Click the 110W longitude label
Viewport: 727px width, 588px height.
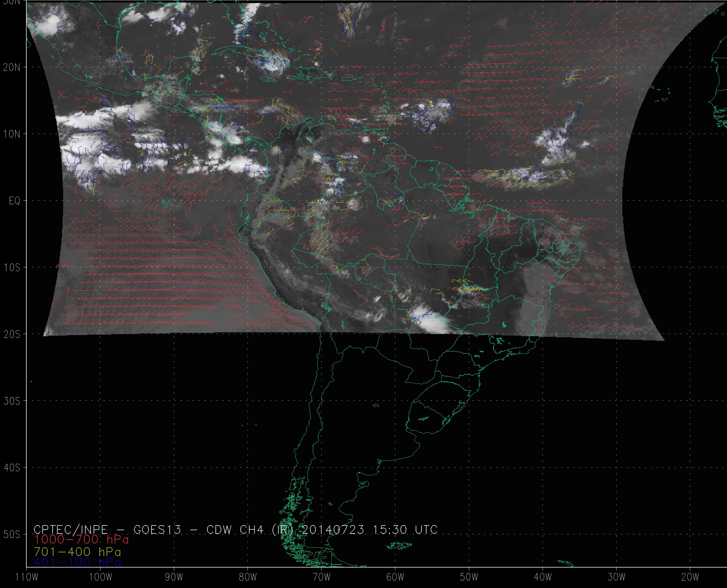pyautogui.click(x=27, y=577)
